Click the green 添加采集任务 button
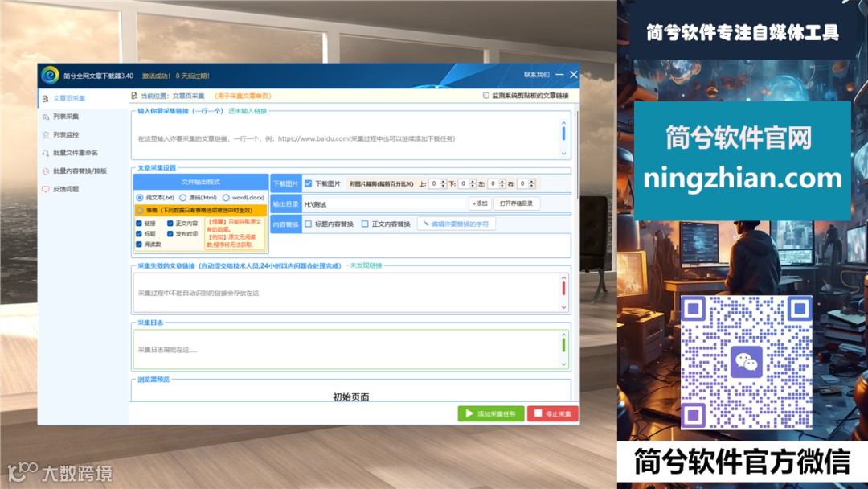 click(x=491, y=413)
